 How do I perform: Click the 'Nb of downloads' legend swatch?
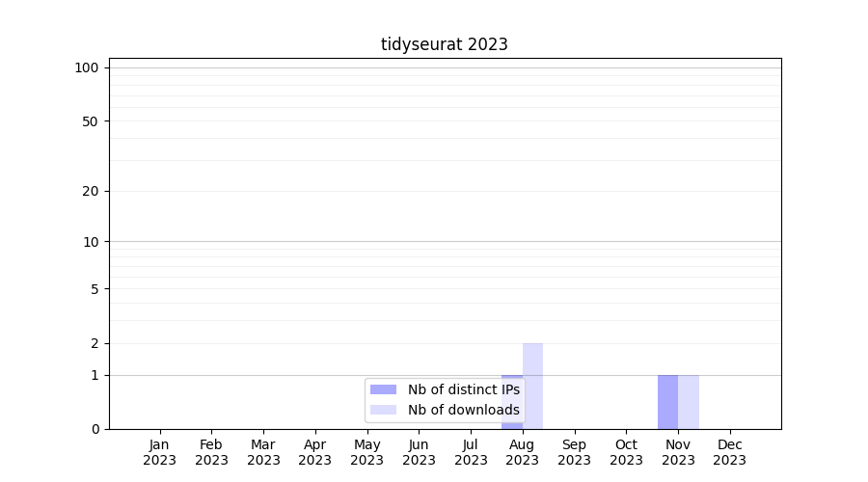pos(383,410)
